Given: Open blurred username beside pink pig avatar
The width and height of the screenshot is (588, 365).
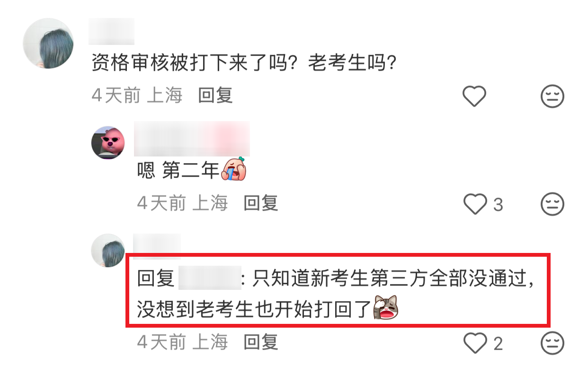Looking at the screenshot, I should click(x=192, y=139).
